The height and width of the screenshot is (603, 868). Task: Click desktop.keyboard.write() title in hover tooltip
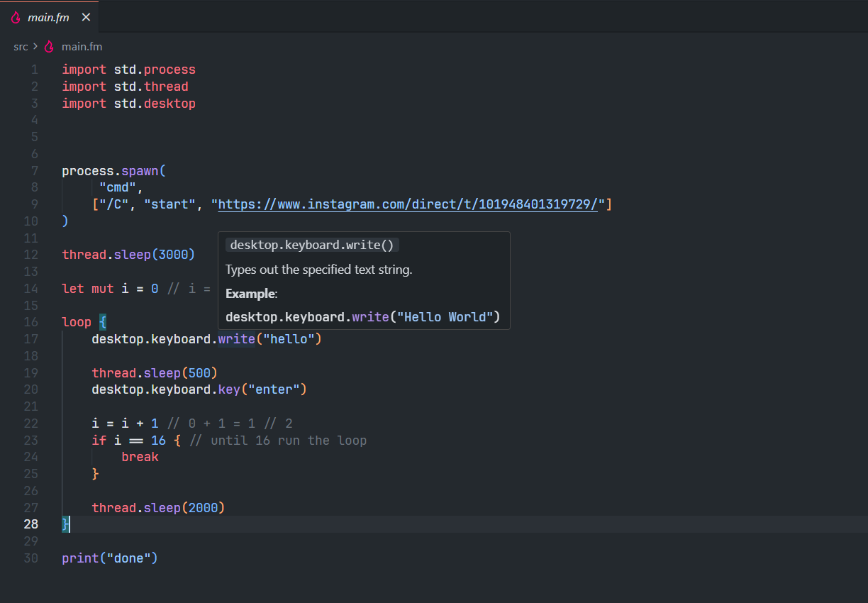(312, 245)
